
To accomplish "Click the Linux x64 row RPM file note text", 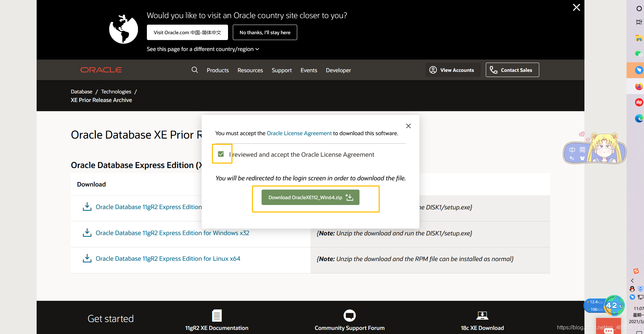I will (415, 259).
